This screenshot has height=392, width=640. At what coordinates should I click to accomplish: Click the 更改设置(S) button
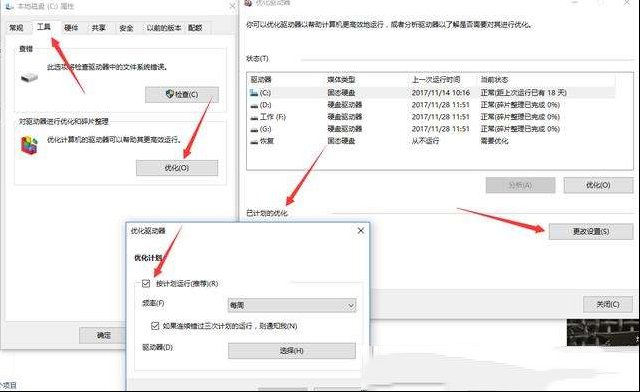point(591,232)
